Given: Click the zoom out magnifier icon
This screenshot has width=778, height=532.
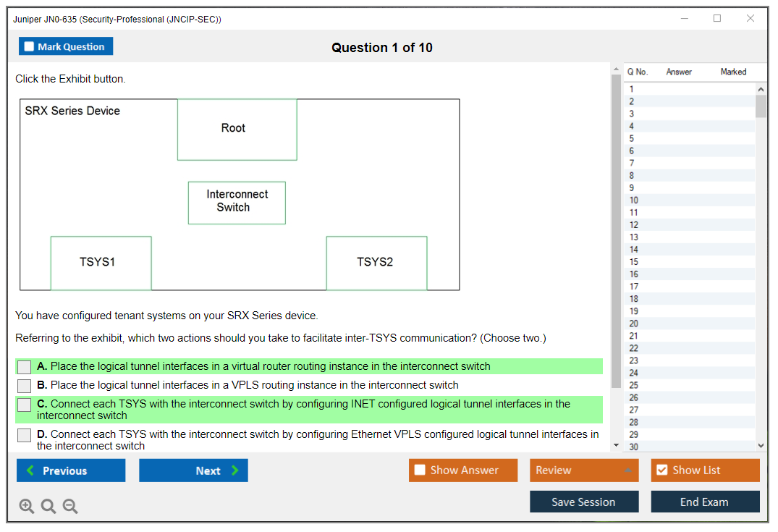Looking at the screenshot, I should pyautogui.click(x=70, y=506).
